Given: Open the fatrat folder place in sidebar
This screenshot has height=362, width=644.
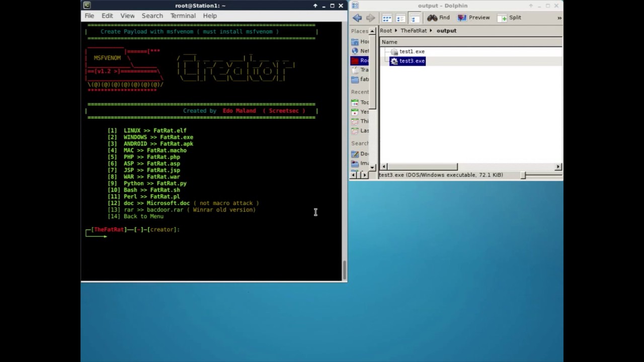Looking at the screenshot, I should [x=360, y=79].
